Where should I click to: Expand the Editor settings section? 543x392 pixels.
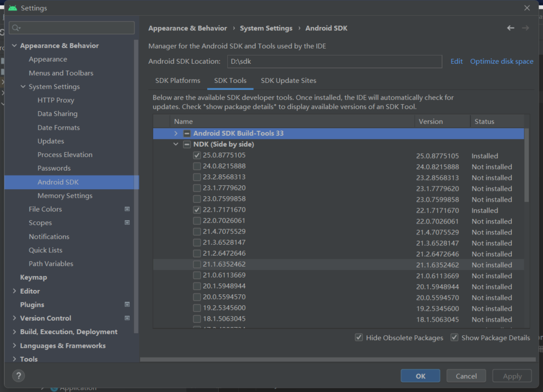(14, 291)
